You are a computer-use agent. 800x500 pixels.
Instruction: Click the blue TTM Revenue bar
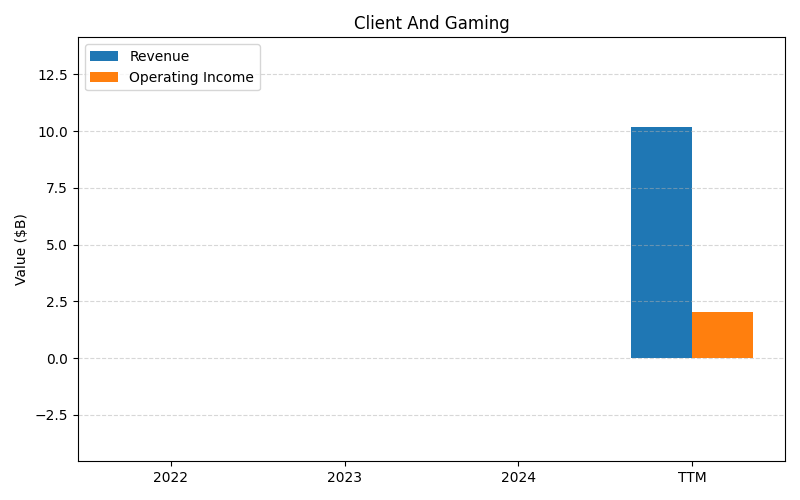(x=661, y=243)
